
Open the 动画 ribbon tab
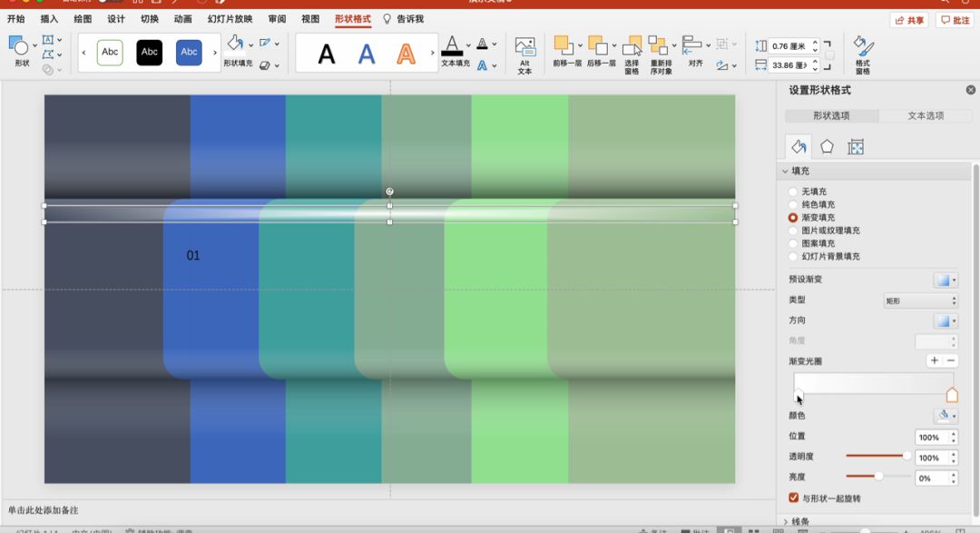click(x=183, y=19)
